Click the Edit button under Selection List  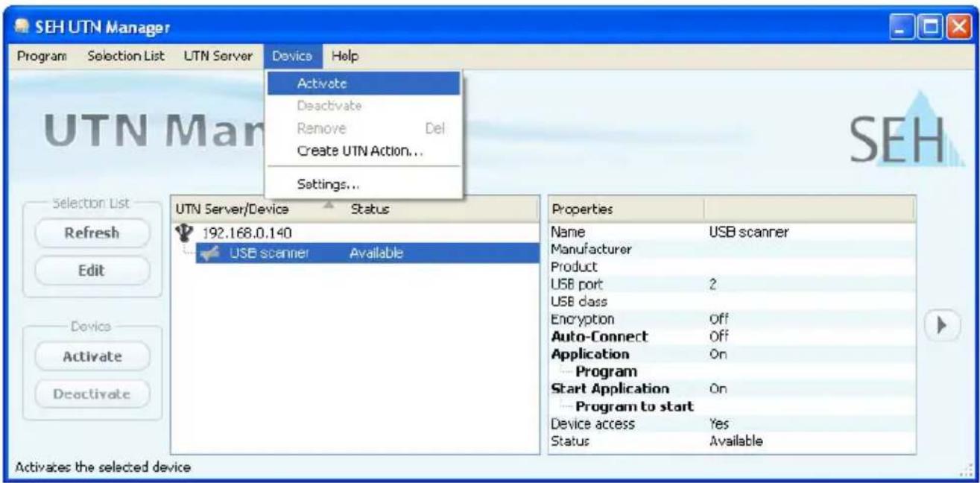point(92,270)
